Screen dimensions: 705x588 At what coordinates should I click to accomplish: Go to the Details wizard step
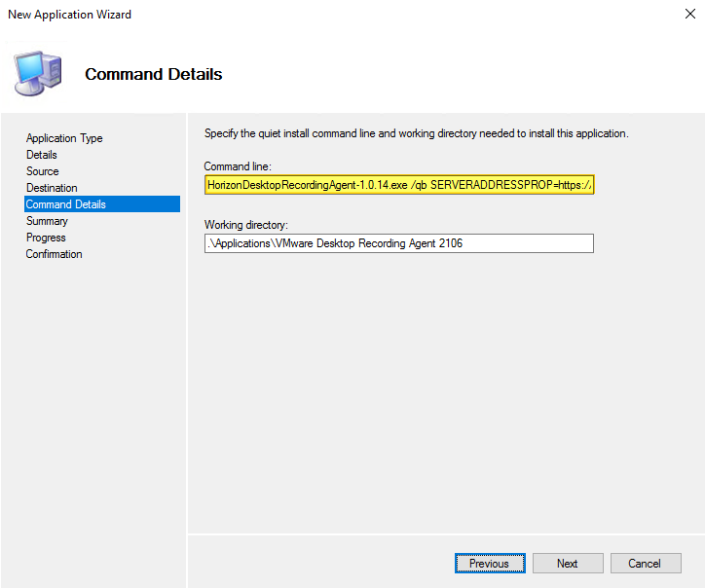(42, 155)
